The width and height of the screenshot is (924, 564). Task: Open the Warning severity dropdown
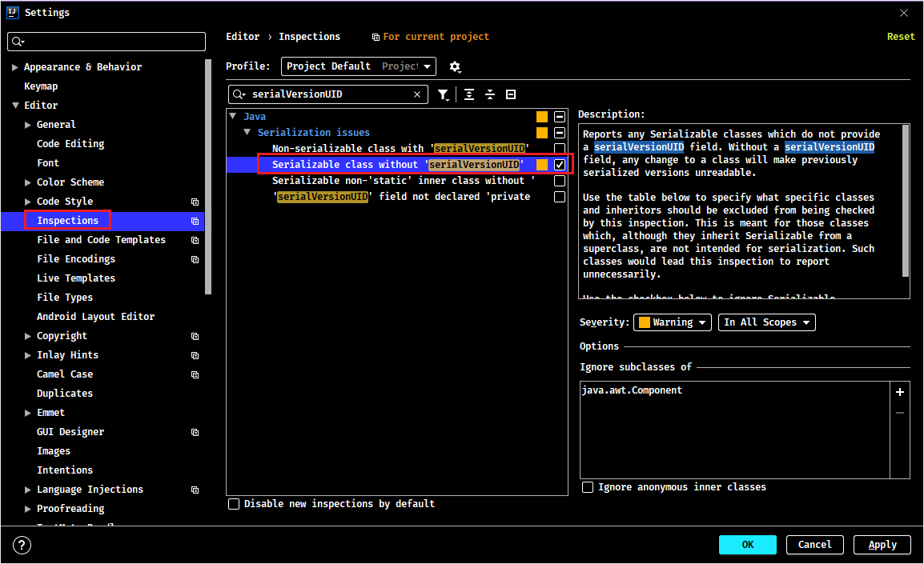[673, 322]
